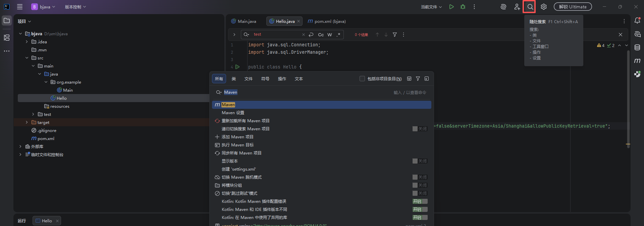Open the bjava project dropdown
This screenshot has height=226, width=644.
point(44,7)
